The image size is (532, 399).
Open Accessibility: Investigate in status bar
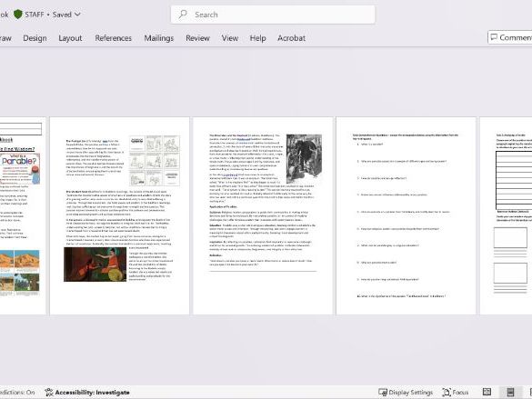(87, 393)
